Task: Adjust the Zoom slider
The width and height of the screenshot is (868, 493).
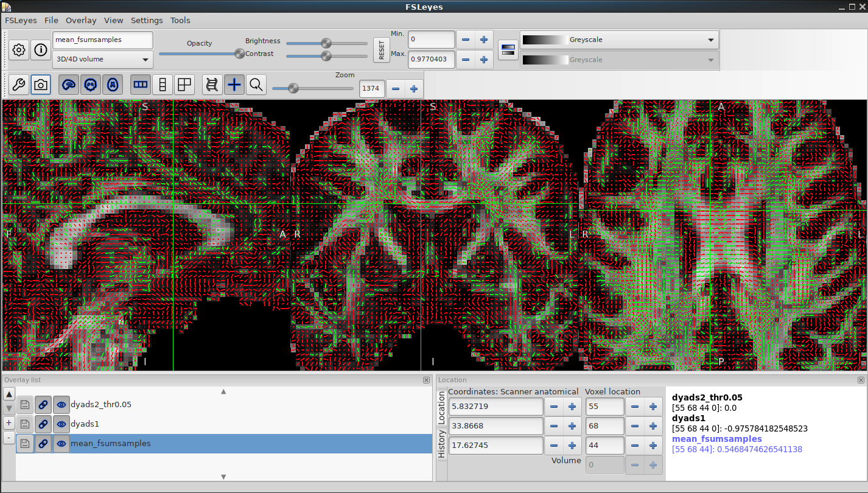Action: (312, 89)
